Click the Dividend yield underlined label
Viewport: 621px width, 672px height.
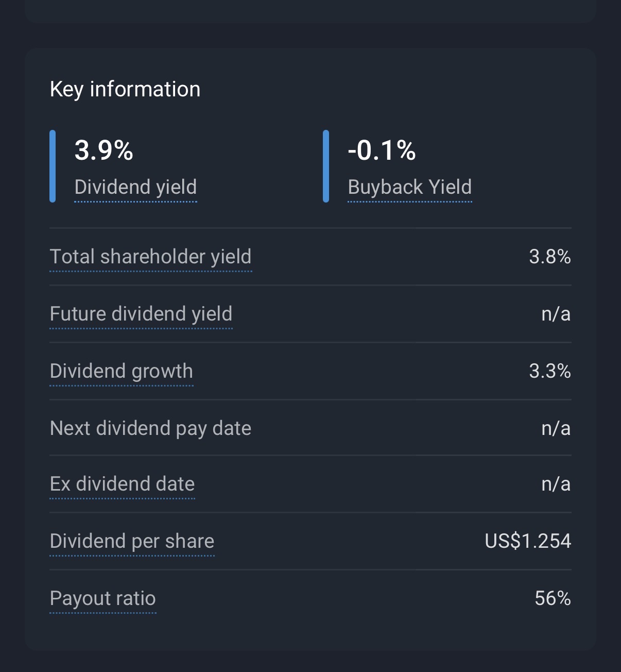click(x=135, y=187)
